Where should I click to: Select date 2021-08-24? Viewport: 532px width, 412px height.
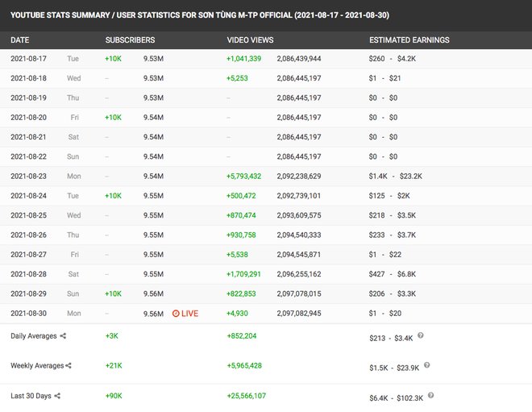pos(28,196)
